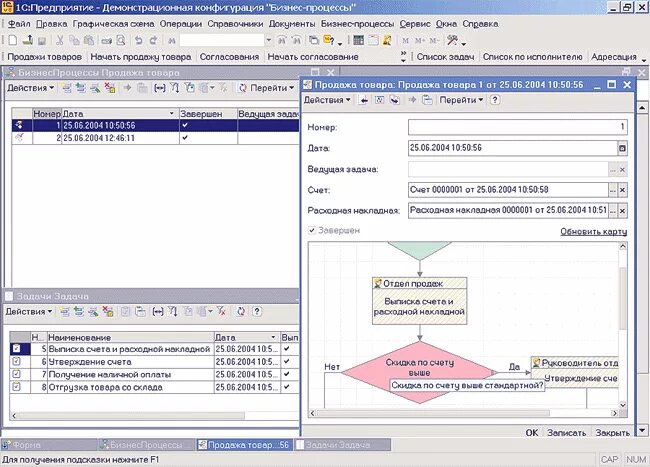Click the back-arrow icon in Продажа товара form toolbar
Image resolution: width=650 pixels, height=467 pixels.
pyautogui.click(x=364, y=100)
